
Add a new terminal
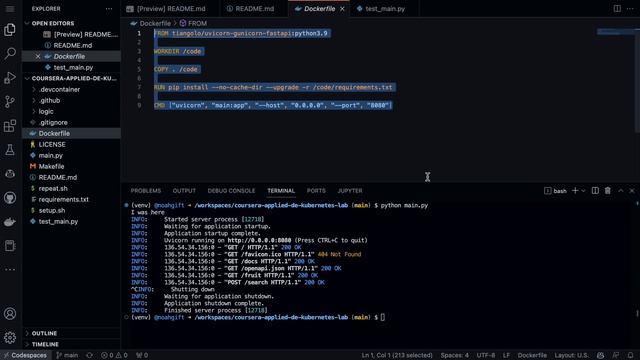pyautogui.click(x=575, y=191)
